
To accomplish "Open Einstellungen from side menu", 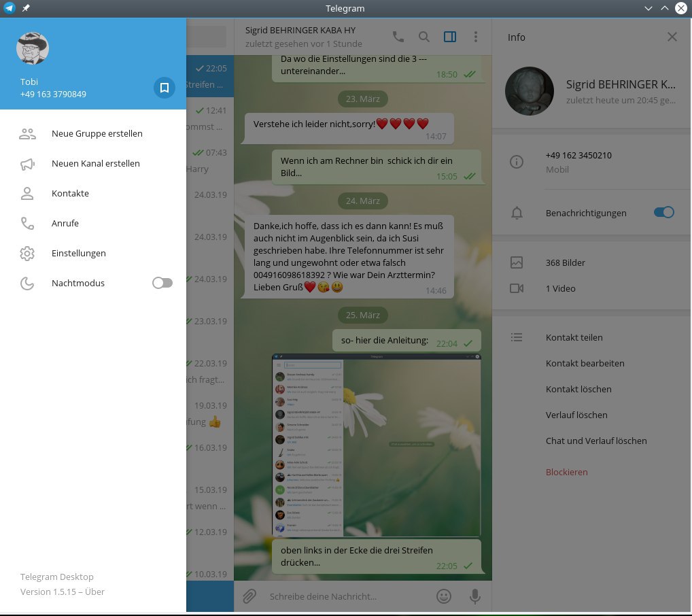I will 78,254.
